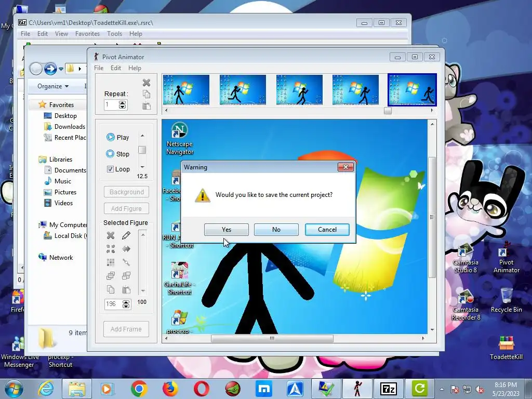Image resolution: width=532 pixels, height=399 pixels.
Task: Show hidden system tray icons arrow
Action: 442,389
